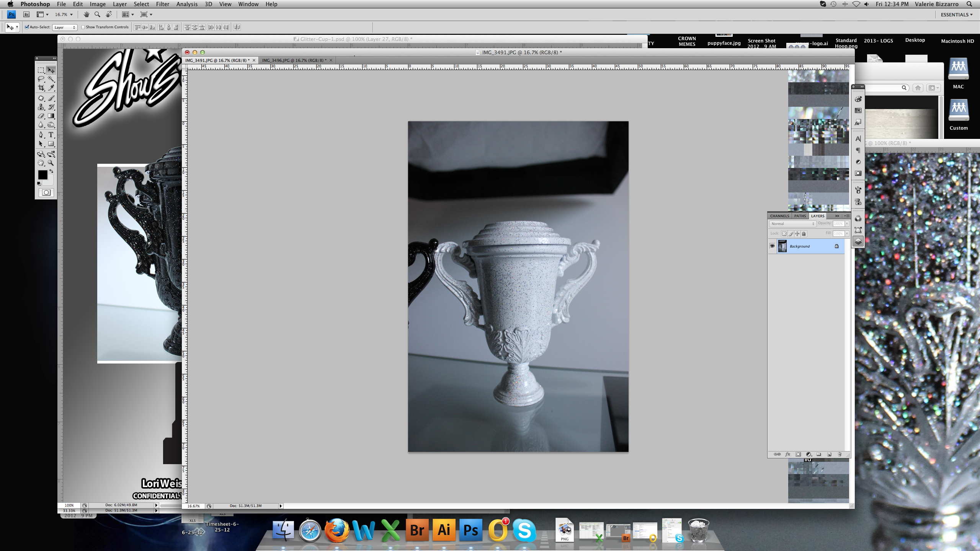Click the 16.67% zoom field in status bar

pos(194,506)
